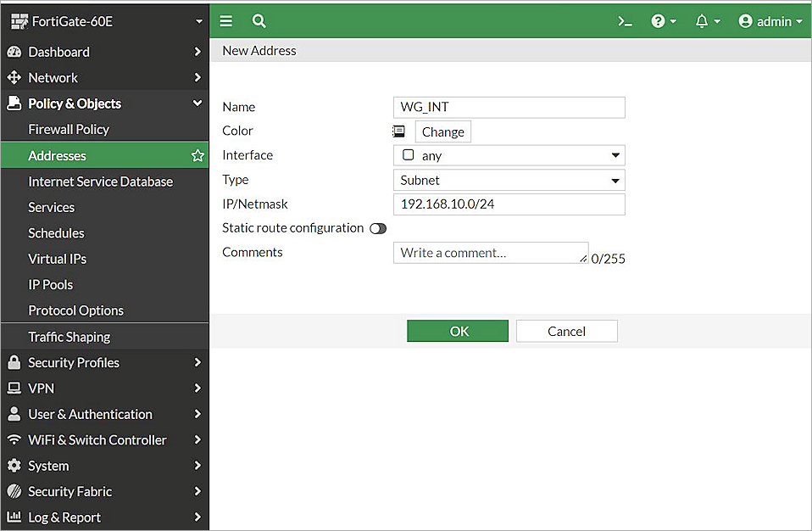The height and width of the screenshot is (531, 812).
Task: Open the search icon in the top bar
Action: click(x=259, y=21)
